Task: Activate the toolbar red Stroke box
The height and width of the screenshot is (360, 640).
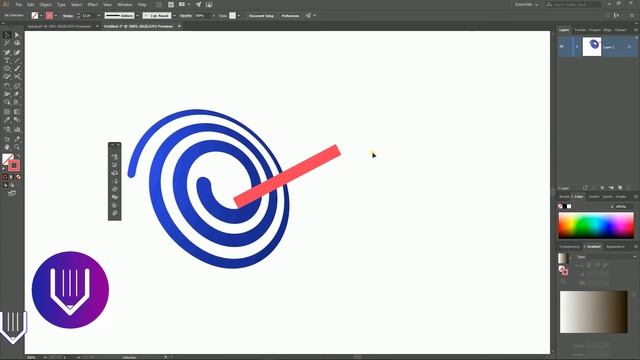Action: [14, 165]
